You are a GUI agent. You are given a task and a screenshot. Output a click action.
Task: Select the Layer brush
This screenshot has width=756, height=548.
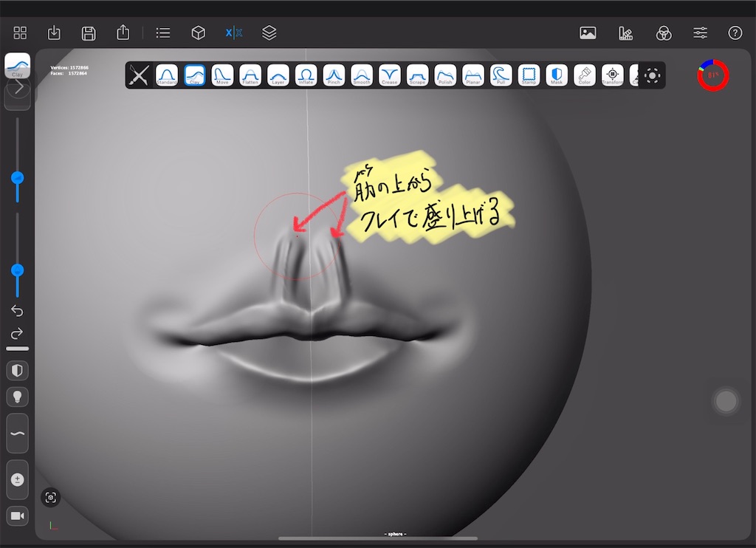278,75
